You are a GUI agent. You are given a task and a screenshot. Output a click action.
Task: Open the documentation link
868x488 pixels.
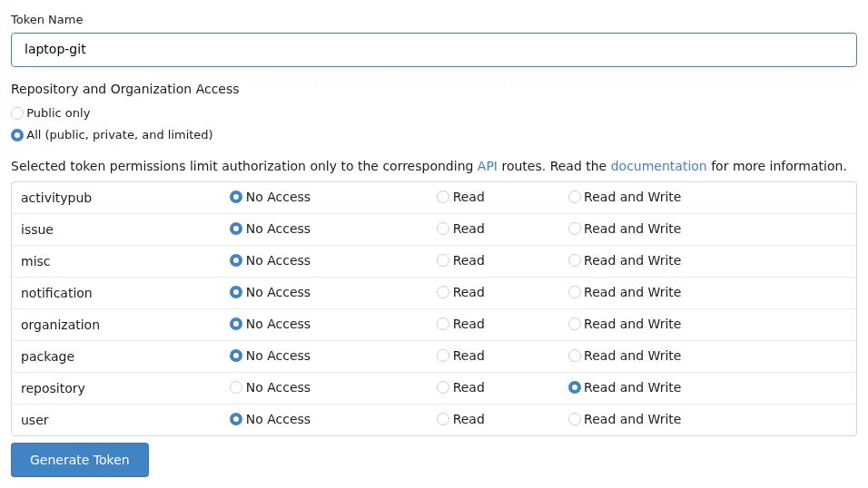click(658, 166)
